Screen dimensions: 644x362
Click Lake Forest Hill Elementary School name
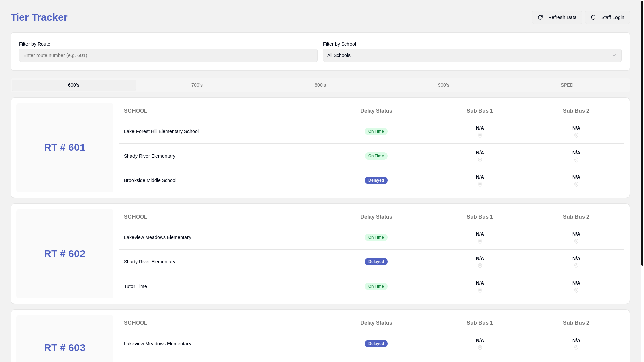click(x=161, y=131)
